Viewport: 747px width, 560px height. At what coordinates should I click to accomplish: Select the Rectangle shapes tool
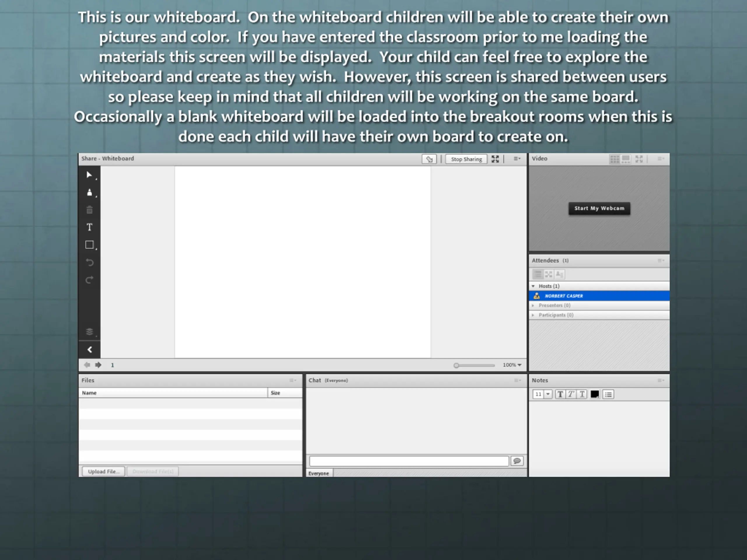pyautogui.click(x=90, y=245)
